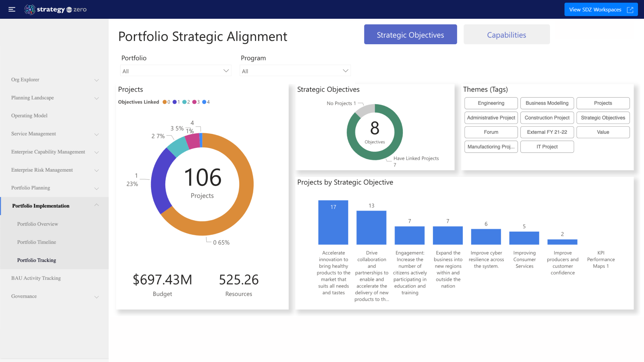Click the external link icon on View SDZ Workspaces
644x362 pixels.
coord(630,9)
